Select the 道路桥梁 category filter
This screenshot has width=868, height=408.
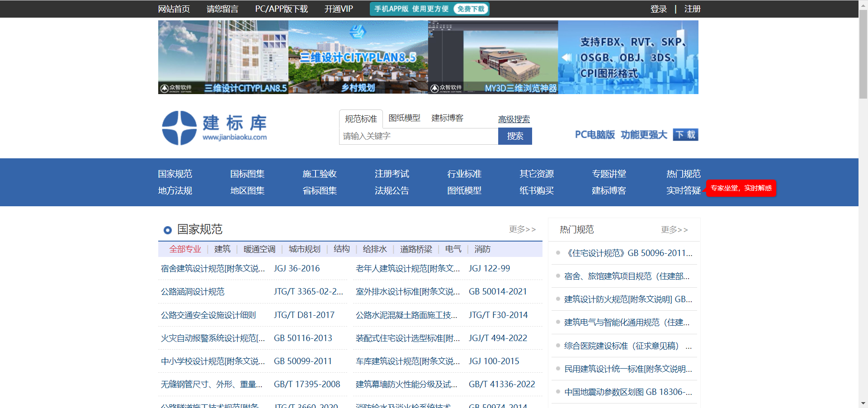(416, 249)
